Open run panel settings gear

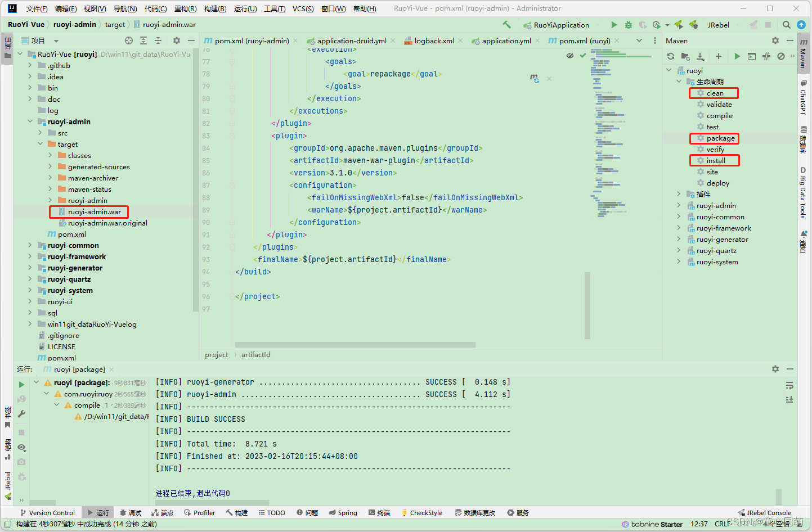coord(775,369)
